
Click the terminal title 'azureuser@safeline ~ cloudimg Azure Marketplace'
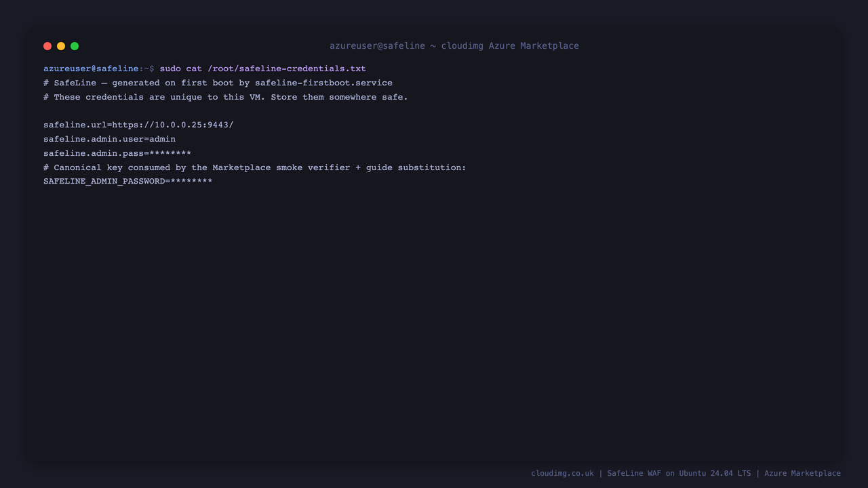click(454, 46)
